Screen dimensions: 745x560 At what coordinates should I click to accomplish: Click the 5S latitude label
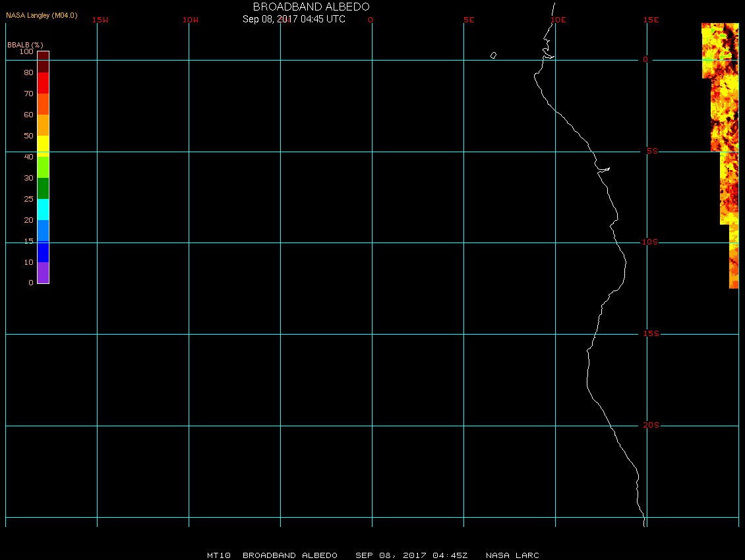coord(652,151)
